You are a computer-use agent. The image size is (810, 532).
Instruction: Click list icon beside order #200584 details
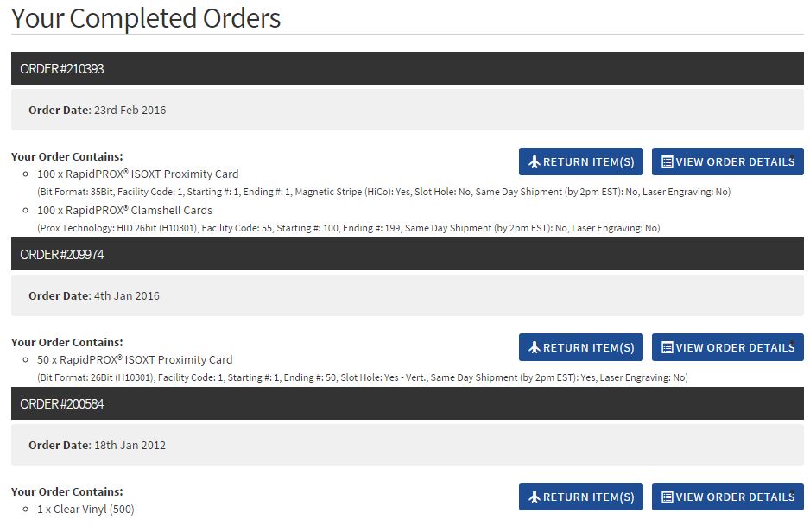click(667, 497)
